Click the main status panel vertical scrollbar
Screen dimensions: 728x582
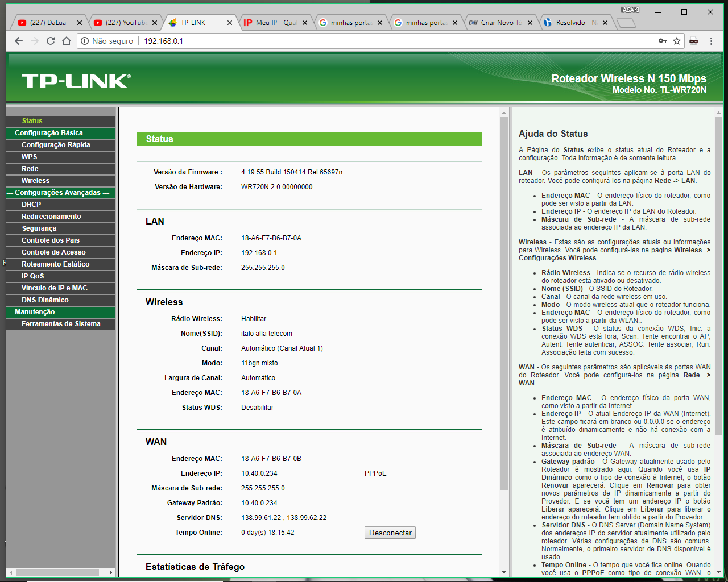point(504,304)
